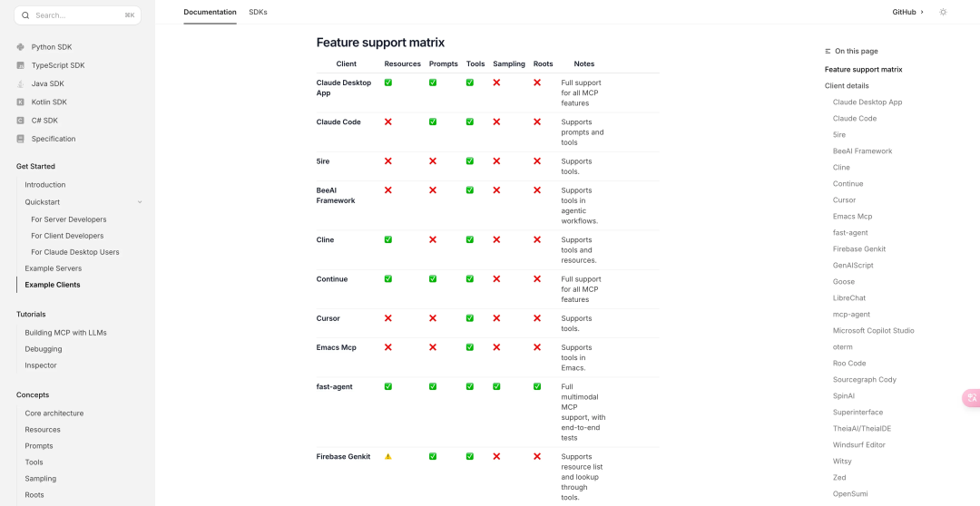Click the pink translate widget icon

click(x=972, y=397)
